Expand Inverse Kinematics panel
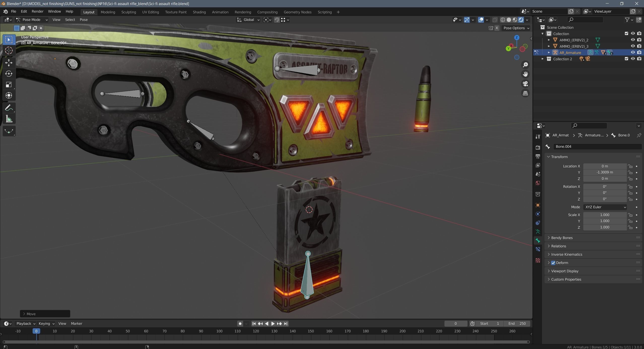 coord(566,254)
